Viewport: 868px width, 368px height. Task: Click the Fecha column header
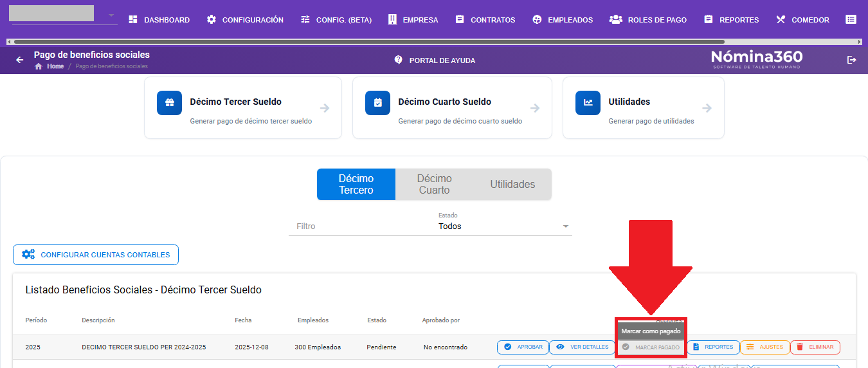(x=243, y=320)
